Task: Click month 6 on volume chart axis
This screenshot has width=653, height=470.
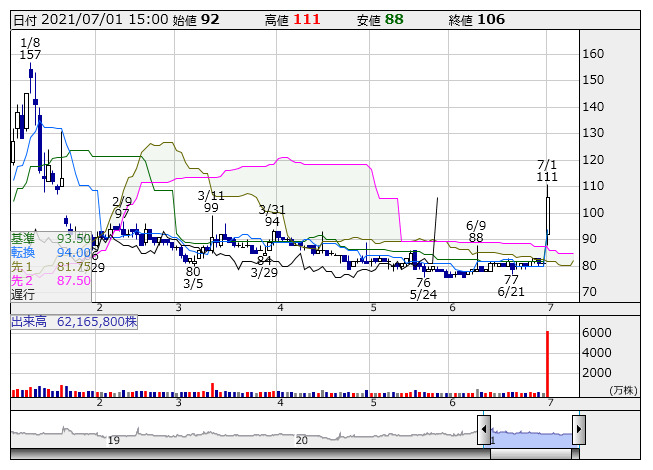Action: pos(452,403)
